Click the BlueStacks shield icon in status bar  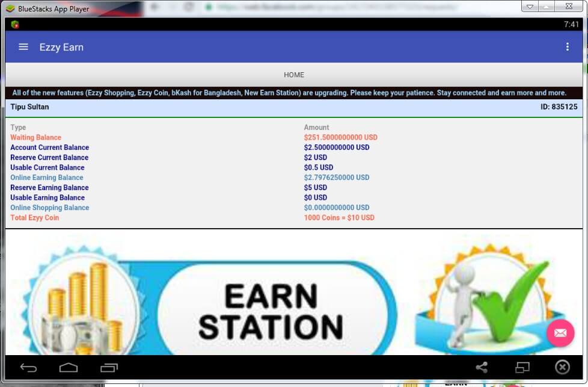pyautogui.click(x=15, y=25)
